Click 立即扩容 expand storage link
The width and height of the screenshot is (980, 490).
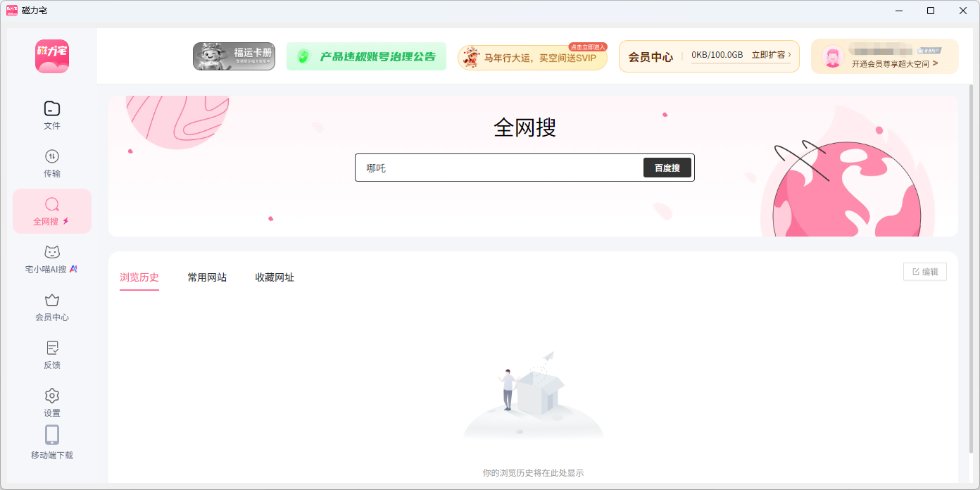pos(771,55)
